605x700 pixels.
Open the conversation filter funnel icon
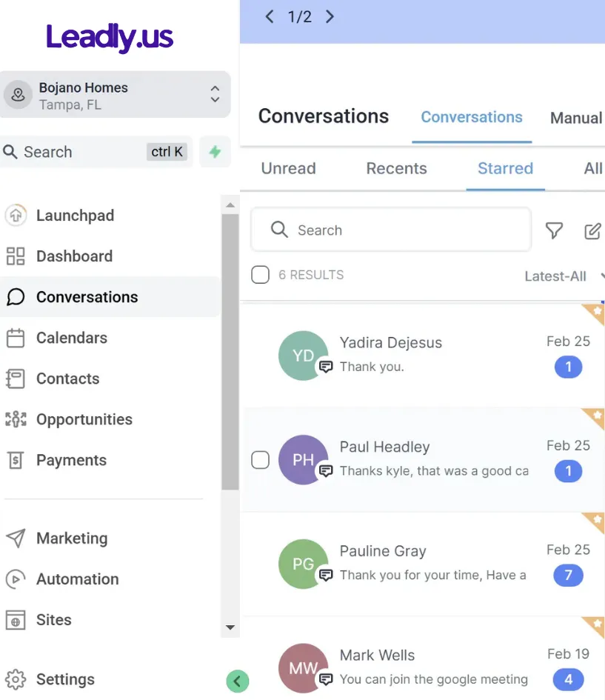tap(554, 230)
